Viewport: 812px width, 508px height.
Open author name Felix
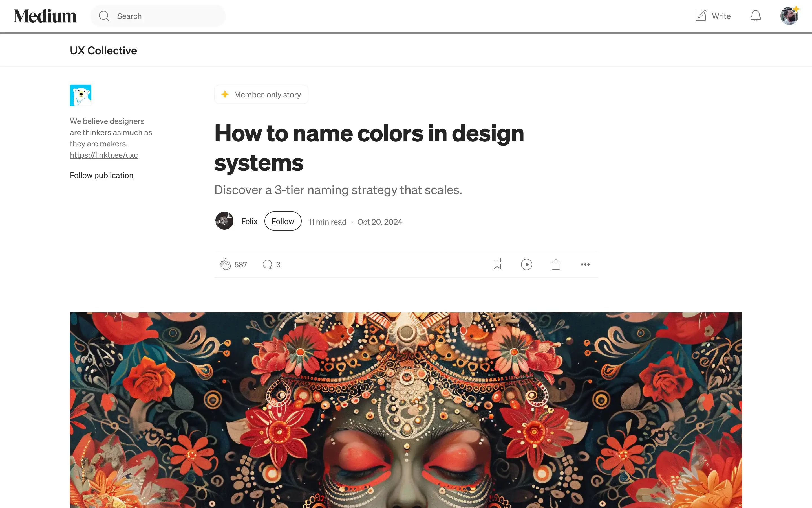[249, 222]
